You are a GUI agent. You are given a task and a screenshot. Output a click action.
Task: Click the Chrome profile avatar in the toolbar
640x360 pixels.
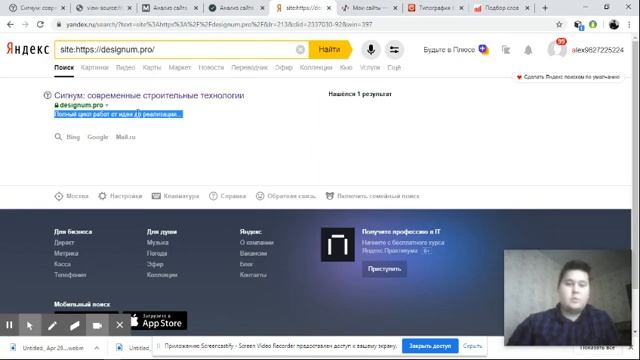[614, 24]
